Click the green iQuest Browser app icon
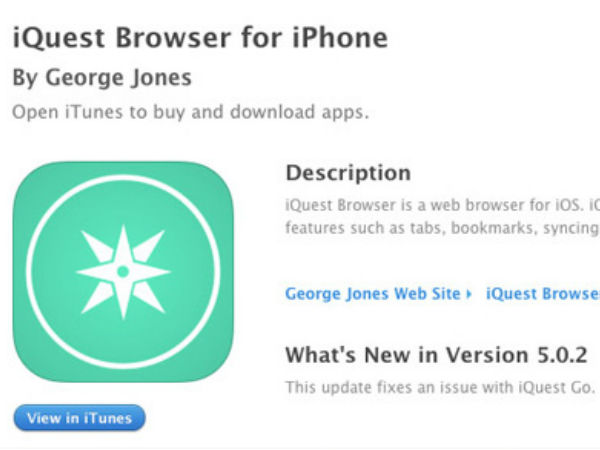The width and height of the screenshot is (600, 450). 123,272
